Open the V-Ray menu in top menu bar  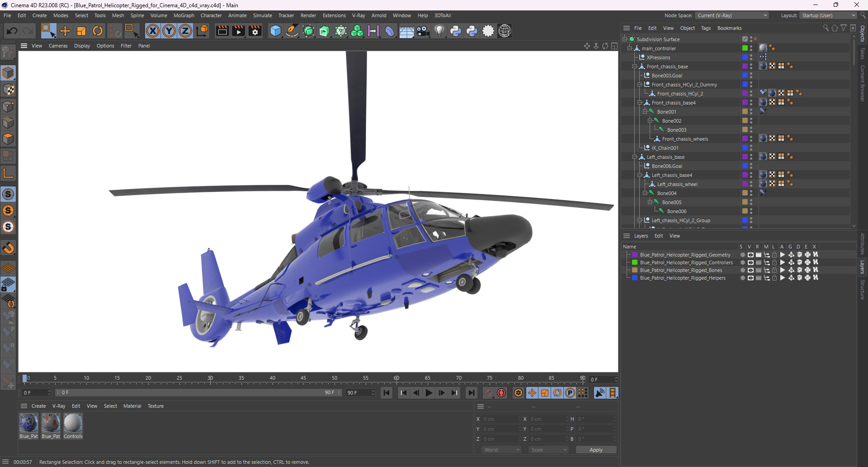[359, 15]
